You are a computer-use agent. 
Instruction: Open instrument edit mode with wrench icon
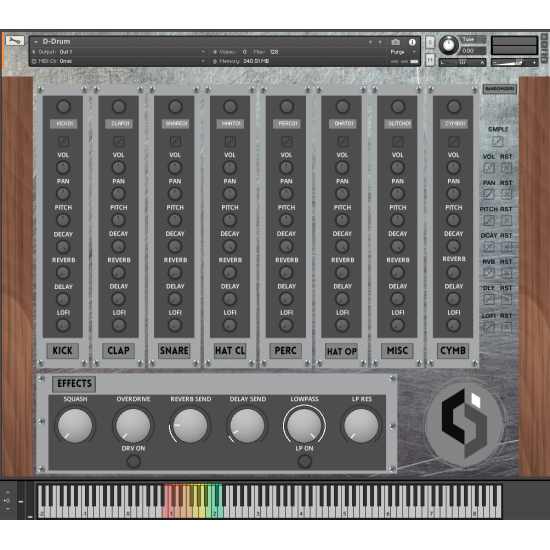click(x=15, y=41)
